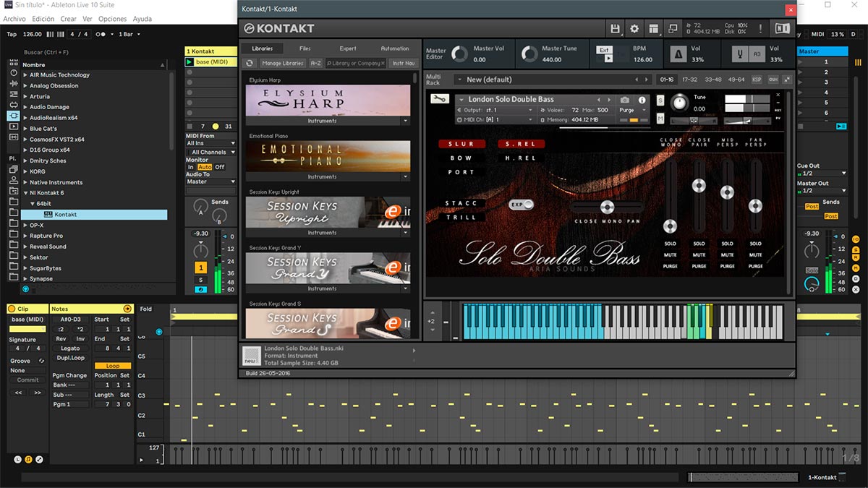Toggle the S.REL release option
This screenshot has width=868, height=488.
coord(521,144)
